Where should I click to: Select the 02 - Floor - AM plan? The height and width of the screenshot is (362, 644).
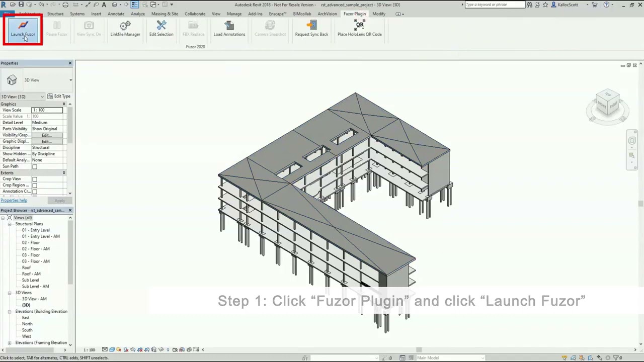(x=36, y=249)
